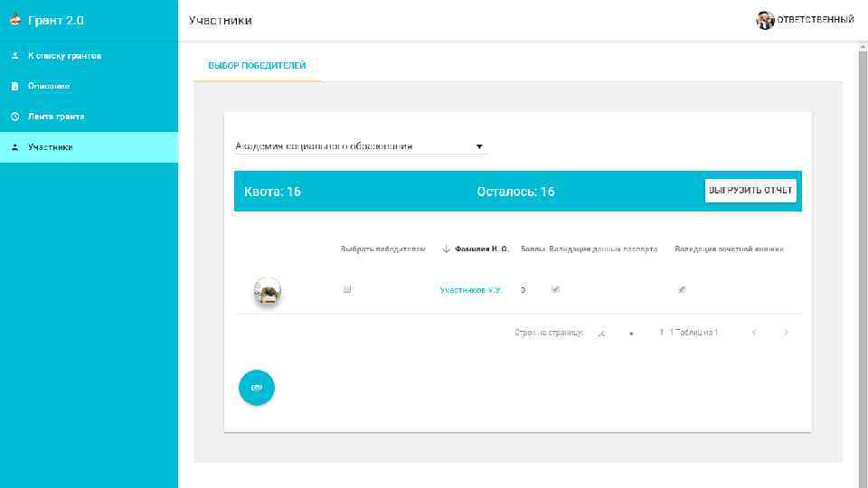Click the upload icon beside К списку грантов
This screenshot has width=868, height=488.
tap(15, 56)
